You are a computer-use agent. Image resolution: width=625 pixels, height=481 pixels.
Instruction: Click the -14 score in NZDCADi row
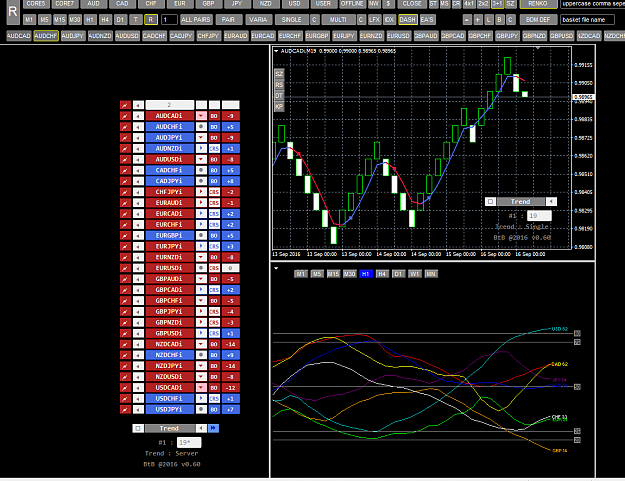point(231,344)
